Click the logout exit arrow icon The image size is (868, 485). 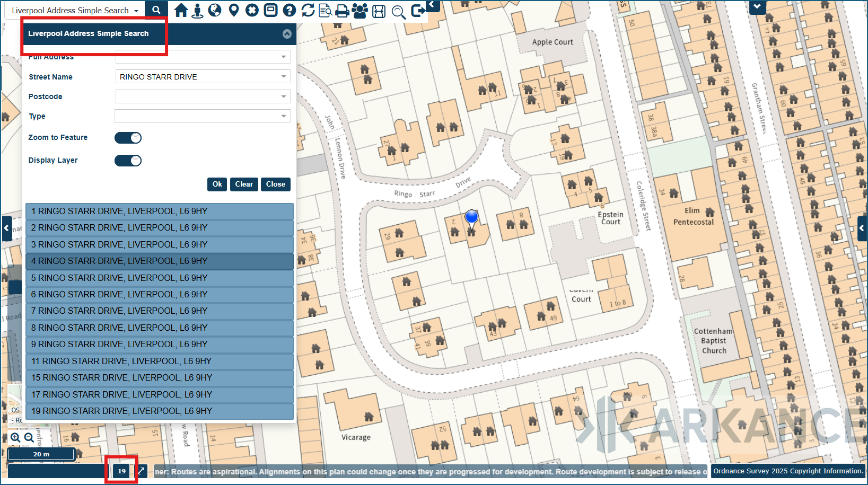(418, 11)
